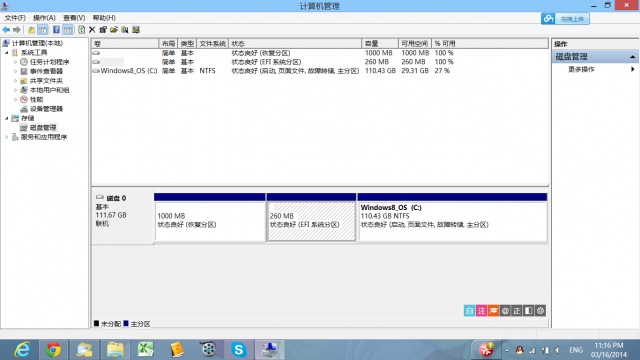640x360 pixels.
Task: Click the Properties toolbar icon
Action: coord(103,30)
